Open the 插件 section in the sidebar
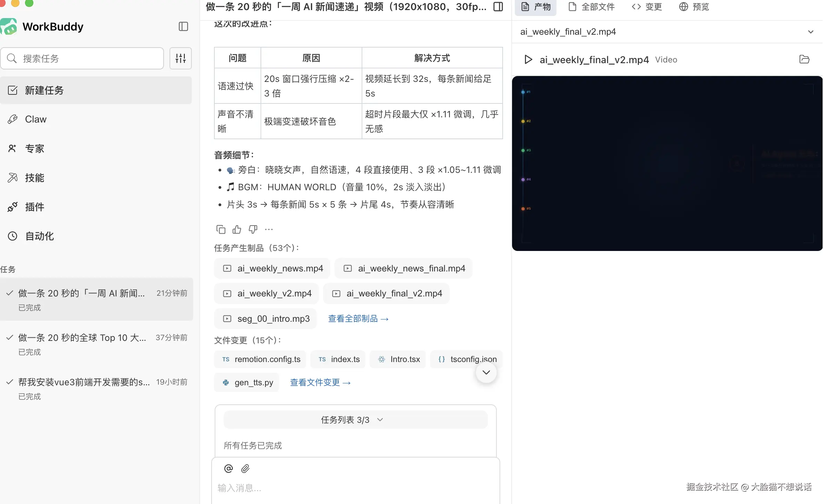The image size is (824, 504). click(34, 207)
